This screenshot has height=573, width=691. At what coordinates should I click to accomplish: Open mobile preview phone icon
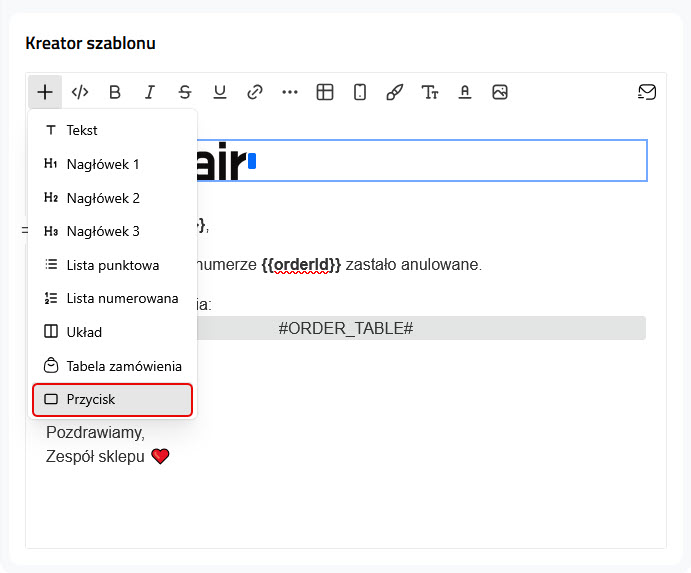360,92
